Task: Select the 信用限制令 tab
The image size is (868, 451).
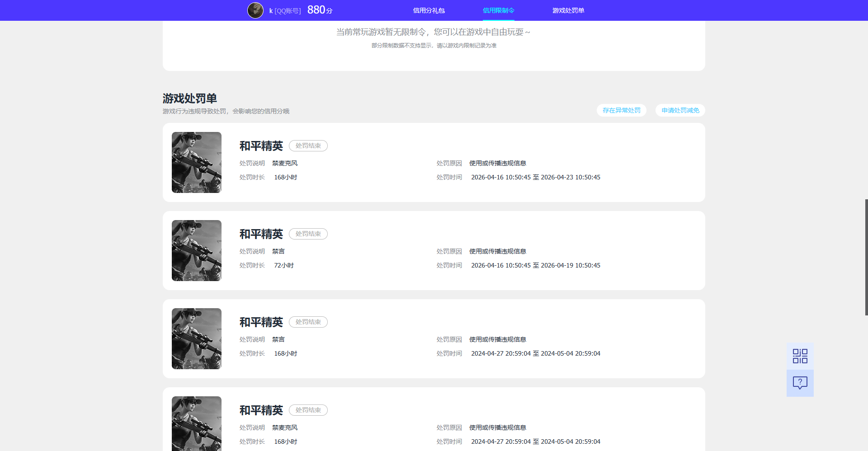Action: 498,10
